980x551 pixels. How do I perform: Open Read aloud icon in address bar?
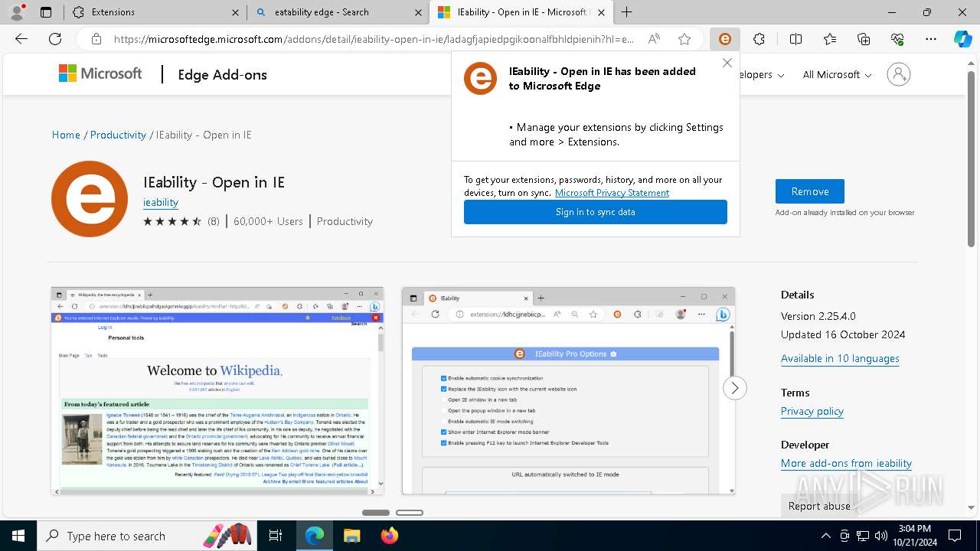pos(654,39)
